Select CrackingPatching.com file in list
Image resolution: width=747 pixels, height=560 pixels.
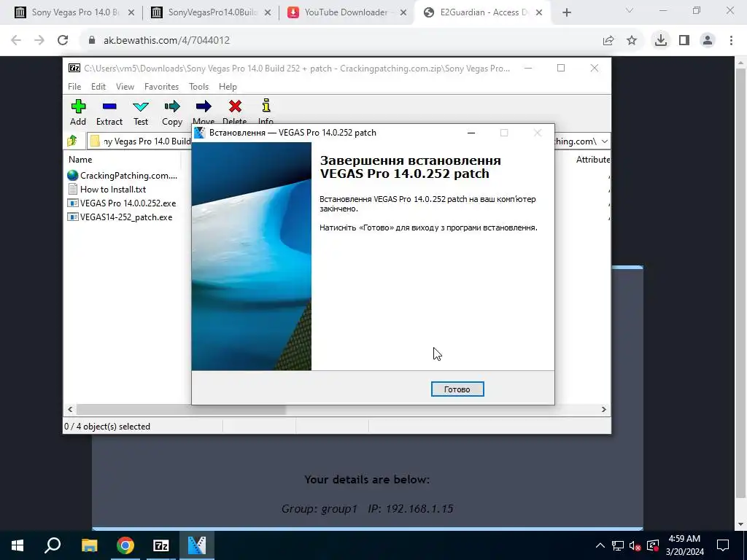pyautogui.click(x=123, y=175)
